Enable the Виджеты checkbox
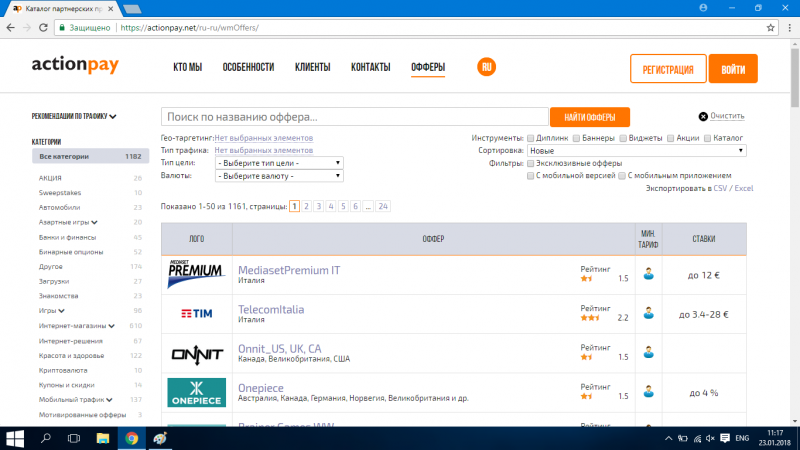 623,138
